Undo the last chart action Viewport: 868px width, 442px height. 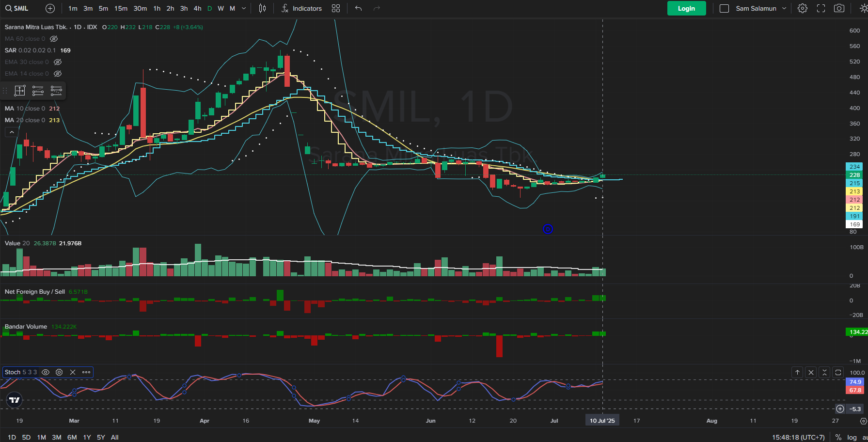click(358, 8)
